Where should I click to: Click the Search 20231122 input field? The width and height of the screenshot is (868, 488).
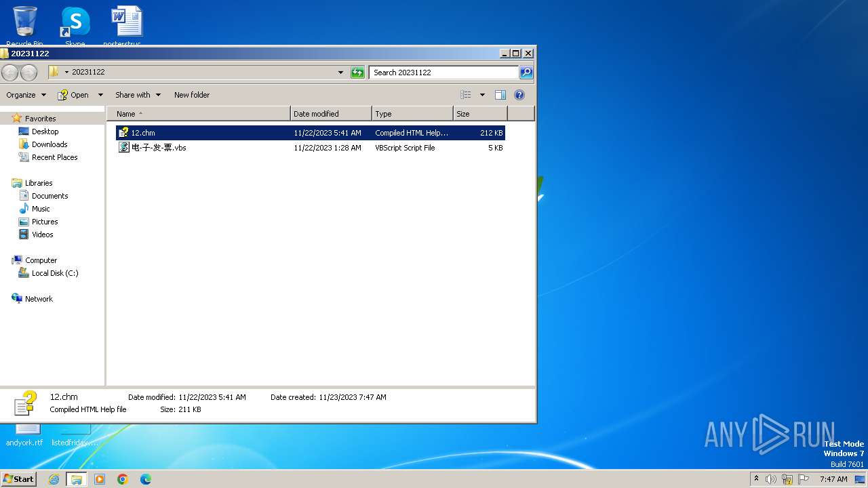click(444, 73)
